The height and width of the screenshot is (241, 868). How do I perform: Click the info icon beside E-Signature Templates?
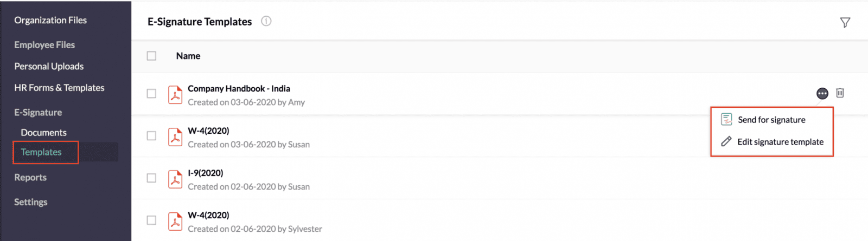tap(266, 21)
